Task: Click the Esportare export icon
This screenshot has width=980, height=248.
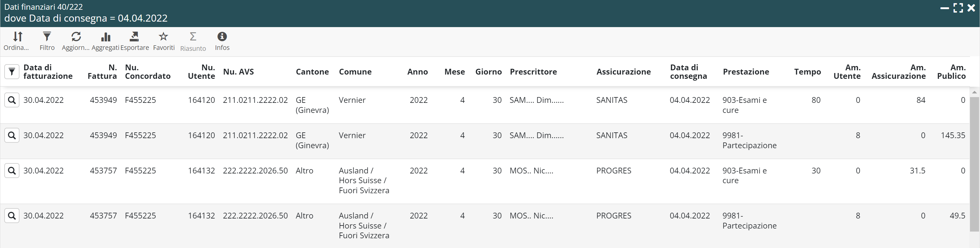Action: click(134, 37)
